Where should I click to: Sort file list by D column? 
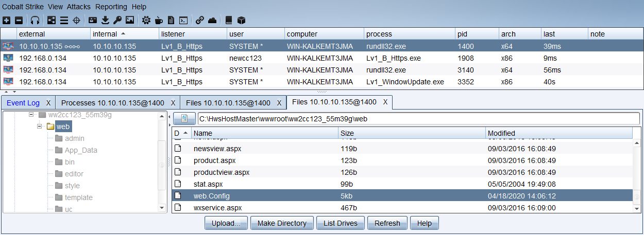pyautogui.click(x=181, y=133)
